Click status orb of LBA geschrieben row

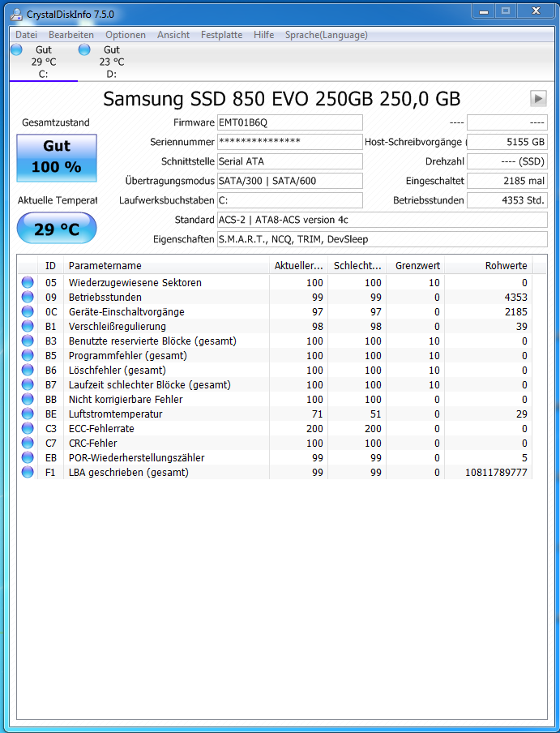(x=28, y=472)
